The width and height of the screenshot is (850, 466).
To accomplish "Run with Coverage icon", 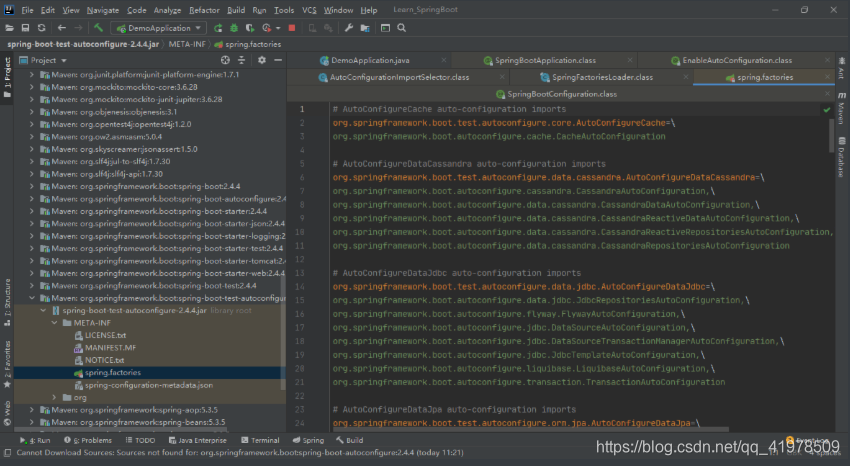I will [x=250, y=28].
